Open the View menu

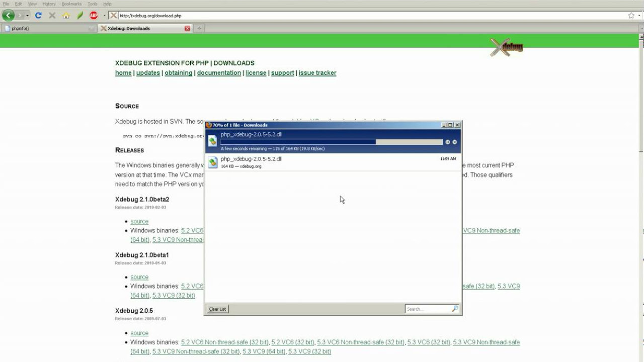(32, 4)
